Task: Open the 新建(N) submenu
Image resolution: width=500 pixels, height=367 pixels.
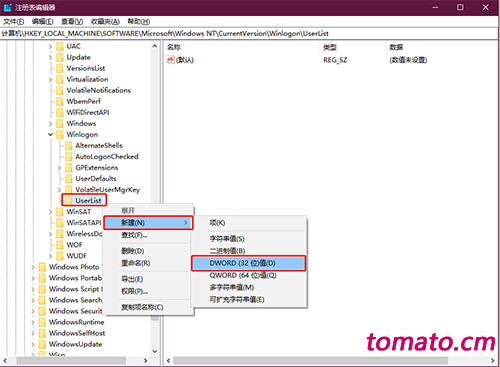Action: pyautogui.click(x=148, y=223)
